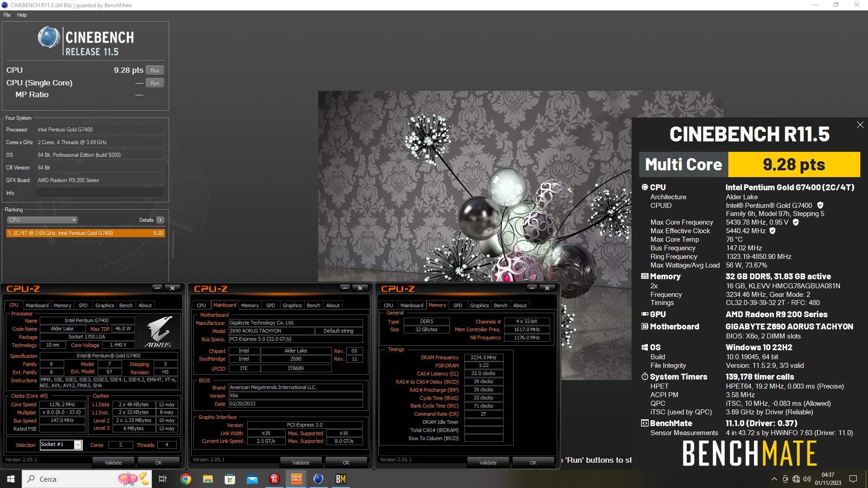
Task: Open SPD tab in left CPU-Z window
Action: click(83, 305)
